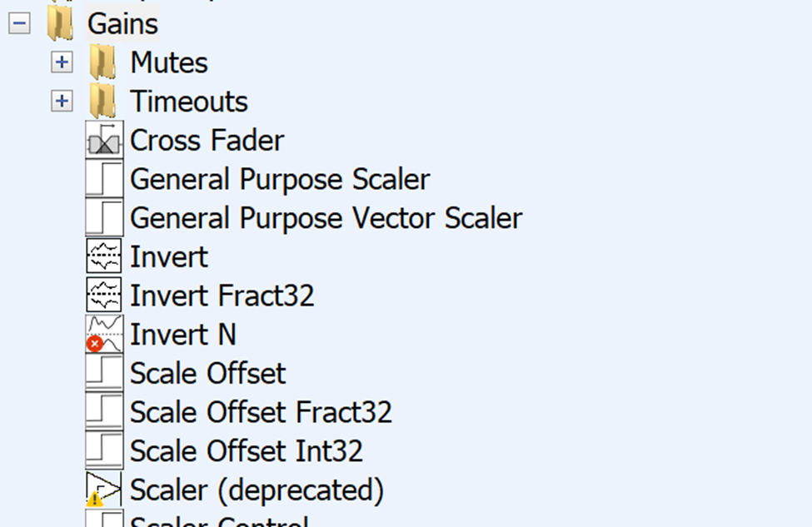This screenshot has height=527, width=812.
Task: Select the Gains folder label
Action: coord(122,23)
